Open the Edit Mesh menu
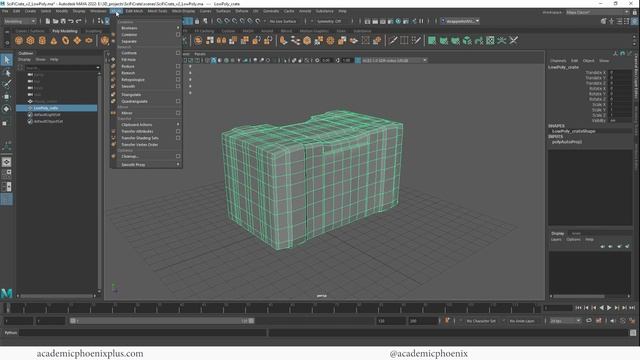 (134, 11)
